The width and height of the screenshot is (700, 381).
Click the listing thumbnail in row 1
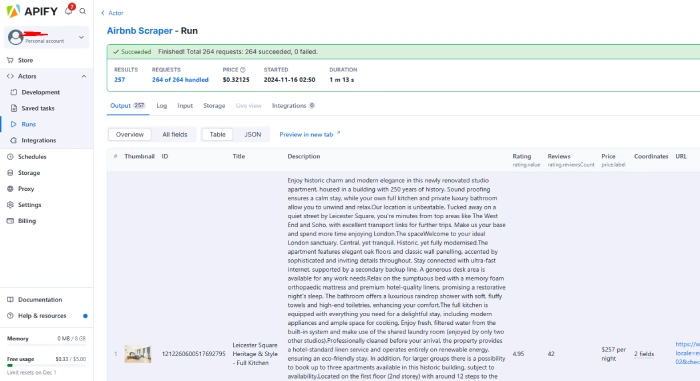(138, 354)
